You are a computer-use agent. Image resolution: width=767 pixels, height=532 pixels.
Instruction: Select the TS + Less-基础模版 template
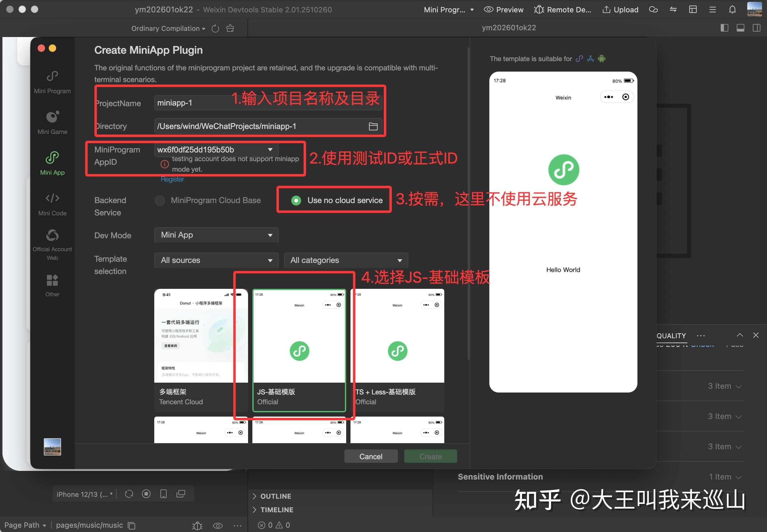coord(397,350)
